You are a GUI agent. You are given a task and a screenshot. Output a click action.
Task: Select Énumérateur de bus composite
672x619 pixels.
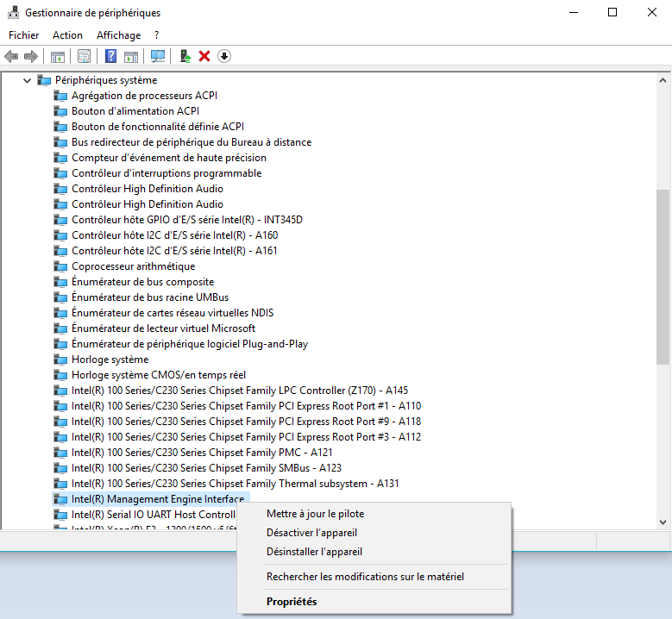(142, 282)
